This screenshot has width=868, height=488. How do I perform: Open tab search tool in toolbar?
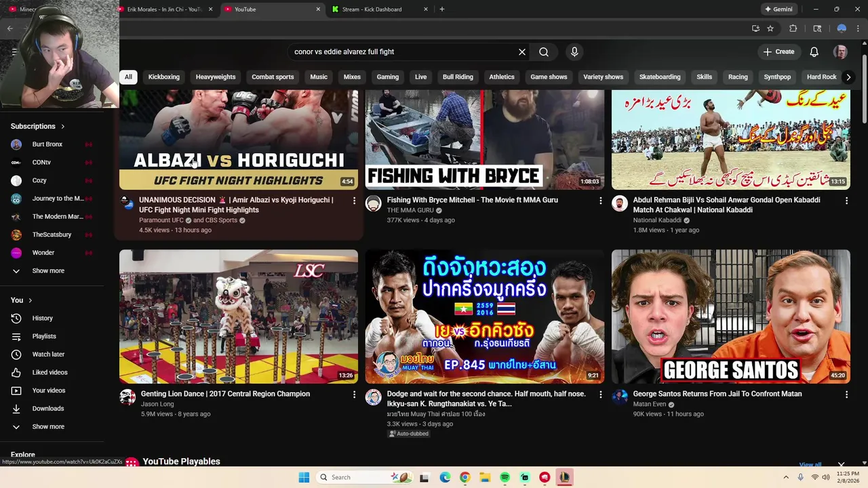[x=817, y=28]
